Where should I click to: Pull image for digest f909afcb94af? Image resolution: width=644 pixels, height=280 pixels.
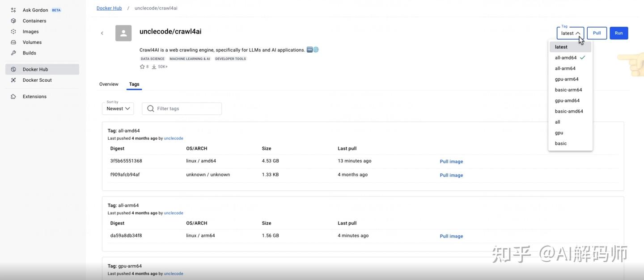(x=451, y=176)
